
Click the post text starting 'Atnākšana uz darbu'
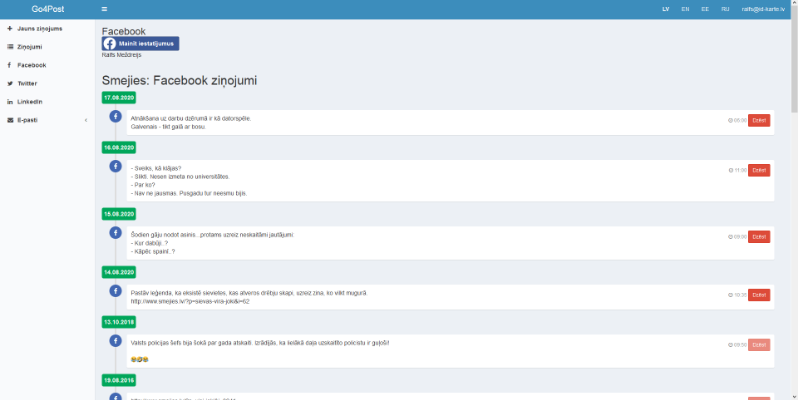191,119
